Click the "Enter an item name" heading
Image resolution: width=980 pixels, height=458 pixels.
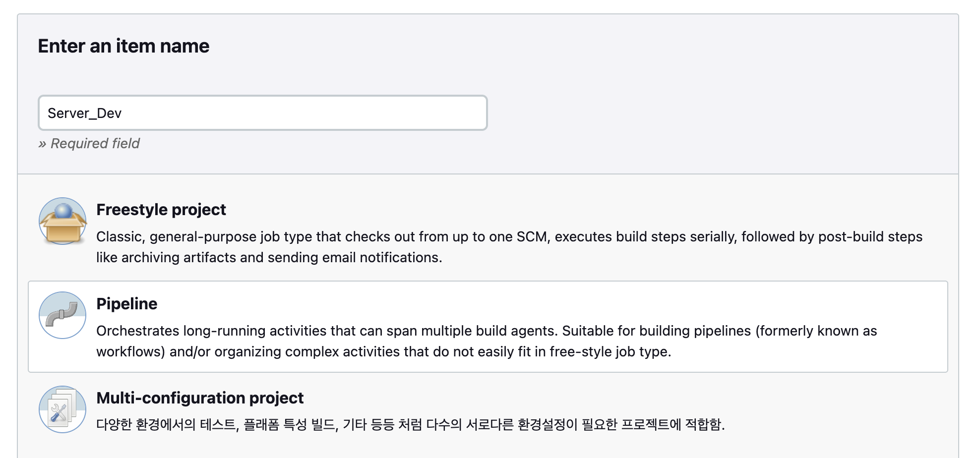[123, 46]
